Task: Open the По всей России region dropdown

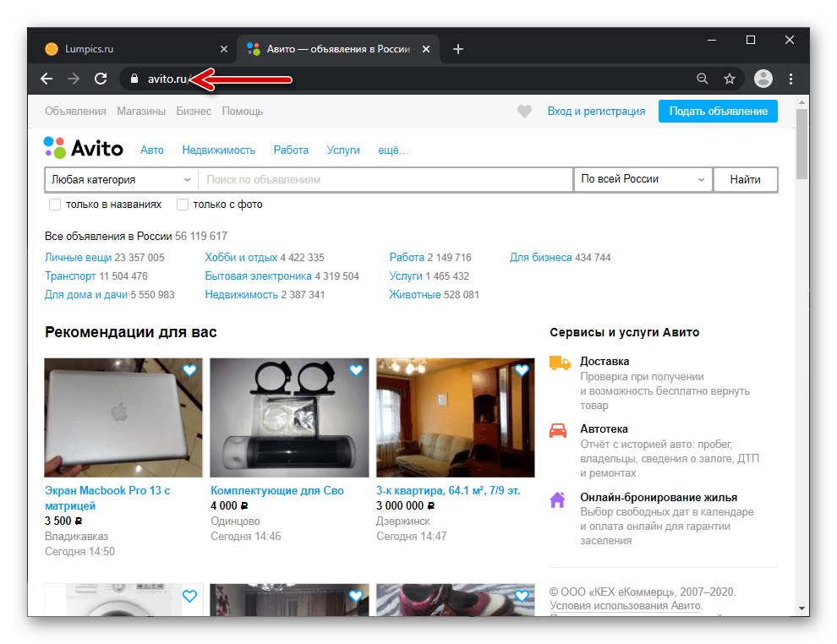Action: pos(643,179)
